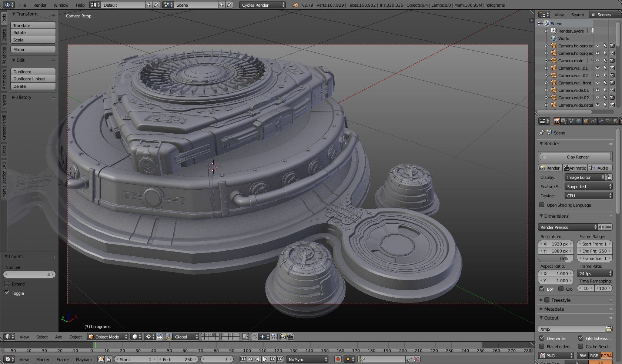622x364 pixels.
Task: Open Render Layers properties tab icon
Action: point(564,121)
